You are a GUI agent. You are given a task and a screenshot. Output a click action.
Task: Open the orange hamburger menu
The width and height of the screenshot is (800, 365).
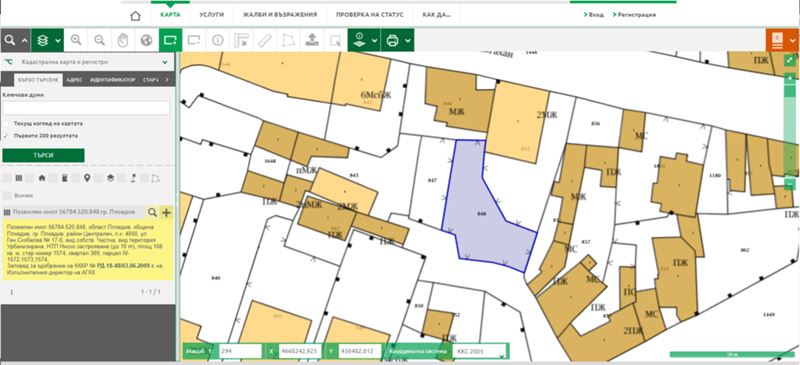777,40
